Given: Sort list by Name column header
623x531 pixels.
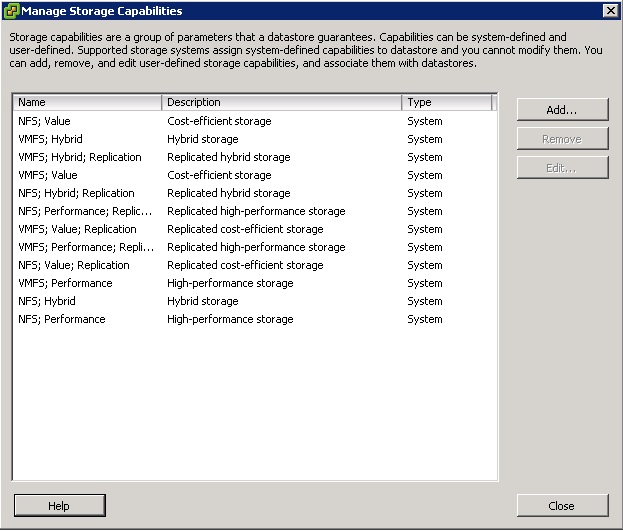Looking at the screenshot, I should point(87,102).
